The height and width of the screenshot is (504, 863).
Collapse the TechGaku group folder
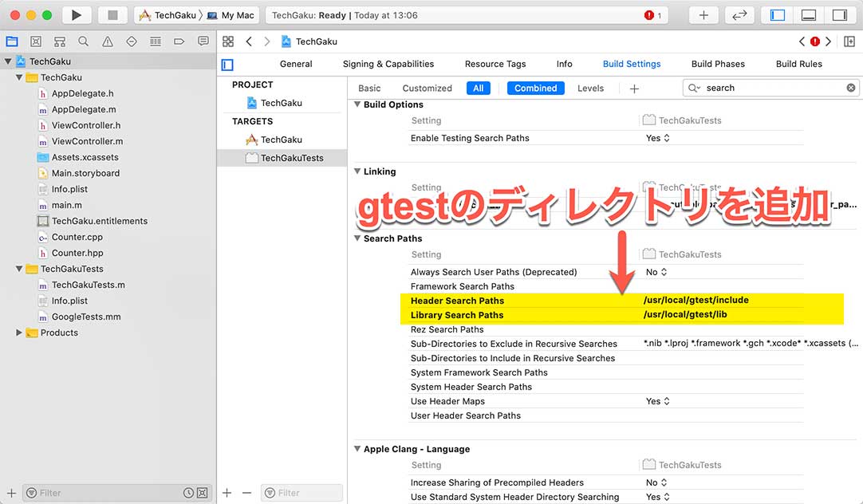point(18,77)
